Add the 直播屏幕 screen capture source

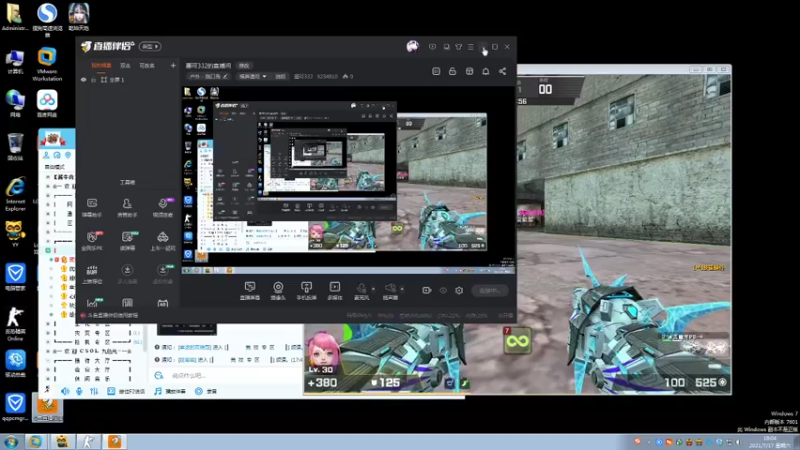249,291
